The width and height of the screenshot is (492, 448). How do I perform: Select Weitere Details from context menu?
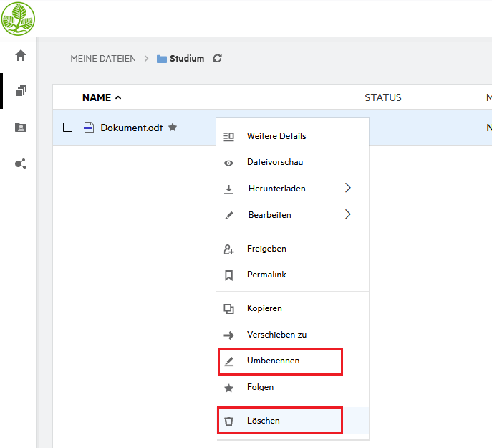[x=276, y=136]
